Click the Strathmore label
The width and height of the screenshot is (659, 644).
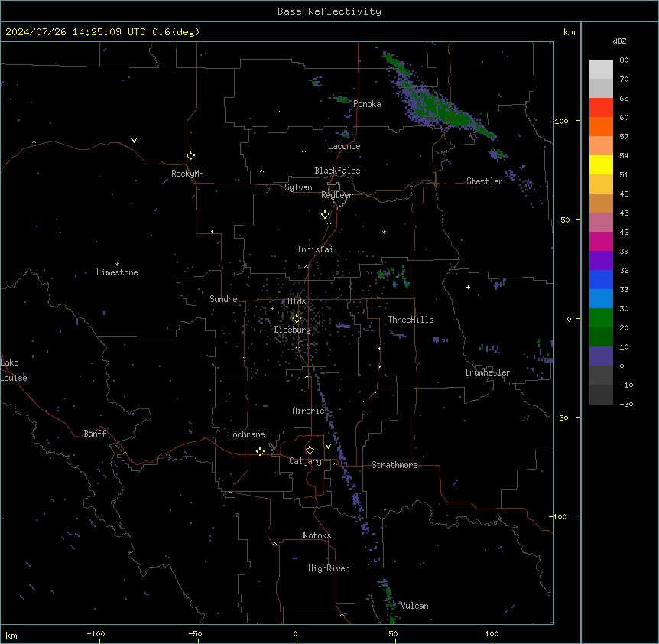click(x=394, y=465)
